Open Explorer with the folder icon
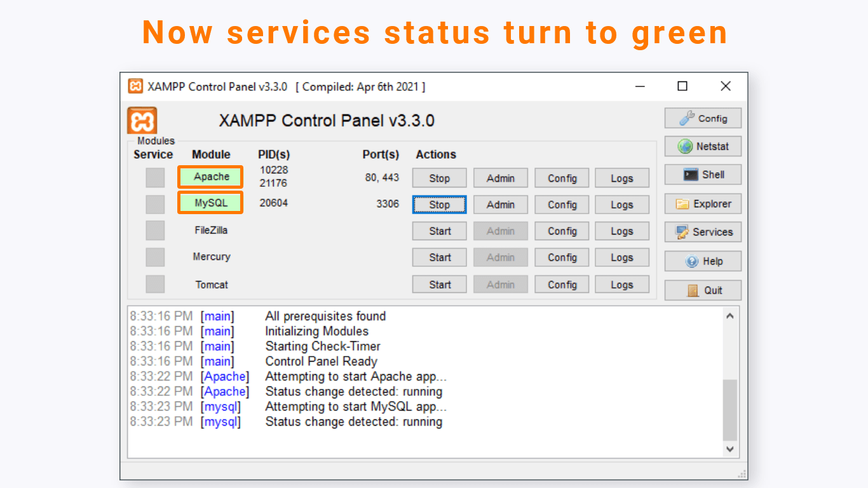This screenshot has height=488, width=868. (703, 204)
